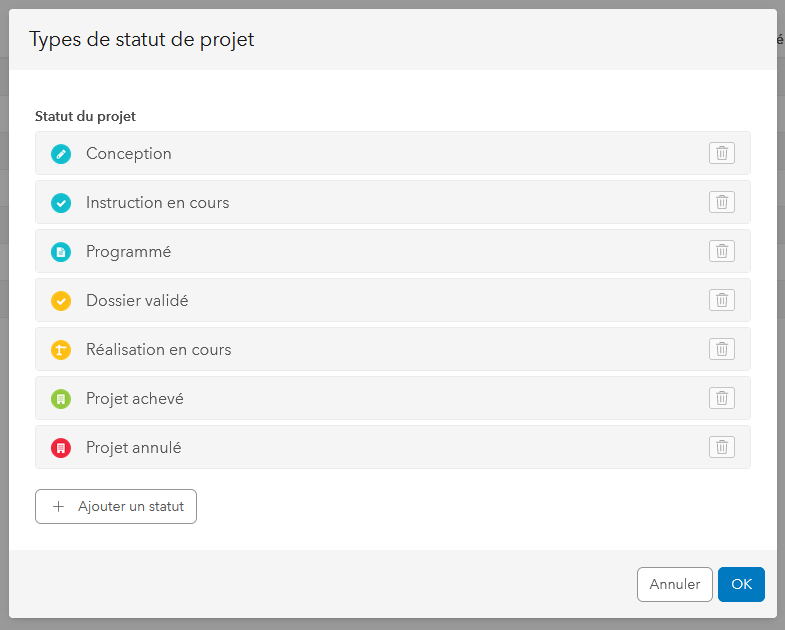Remove the Programmé status with trash icon
Screen dimensions: 785x630
(721, 251)
